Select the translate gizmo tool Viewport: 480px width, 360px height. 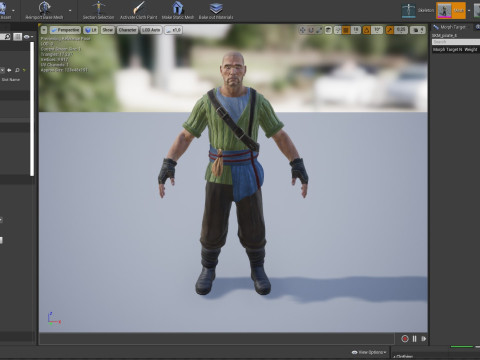click(x=302, y=30)
